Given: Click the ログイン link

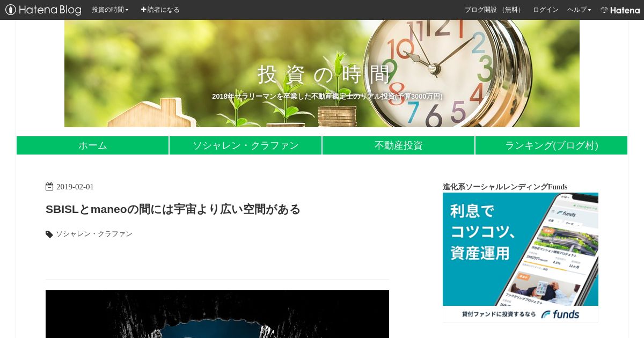Looking at the screenshot, I should coord(546,10).
